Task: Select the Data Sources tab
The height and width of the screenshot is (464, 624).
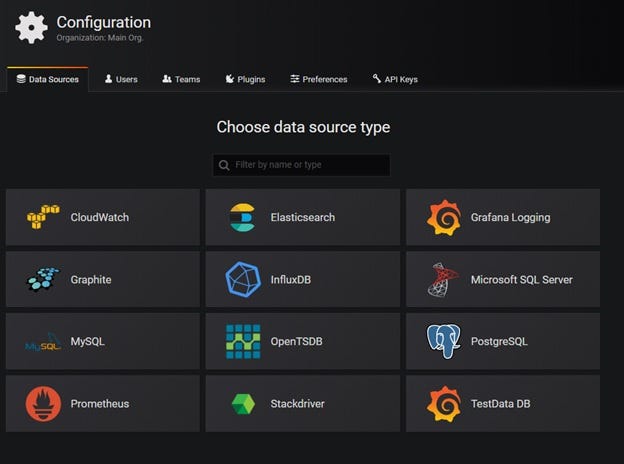Action: (x=47, y=79)
